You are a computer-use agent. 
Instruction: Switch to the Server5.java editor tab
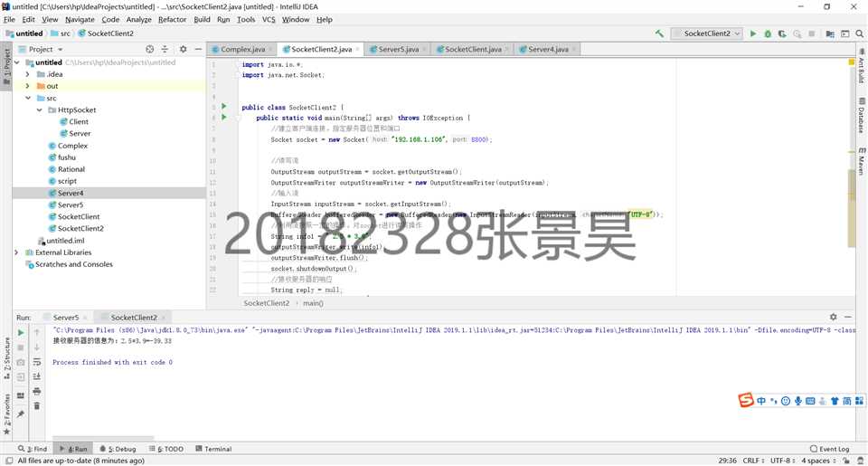click(398, 50)
